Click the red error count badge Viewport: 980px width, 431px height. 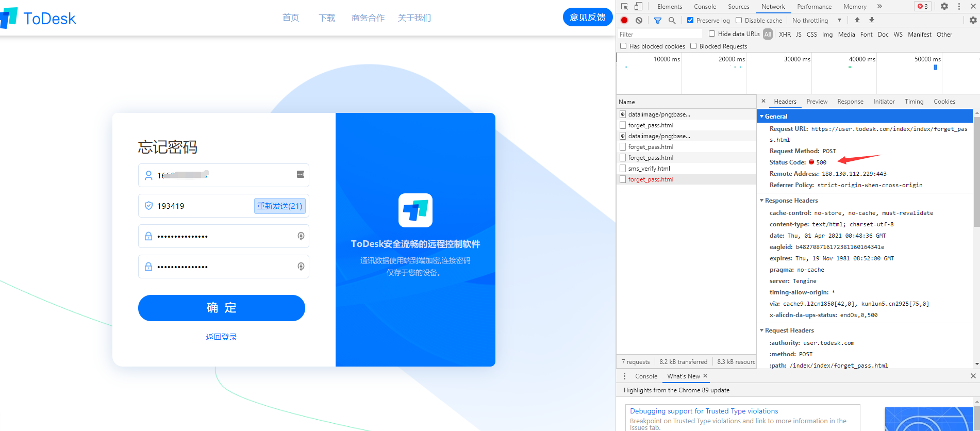point(923,6)
